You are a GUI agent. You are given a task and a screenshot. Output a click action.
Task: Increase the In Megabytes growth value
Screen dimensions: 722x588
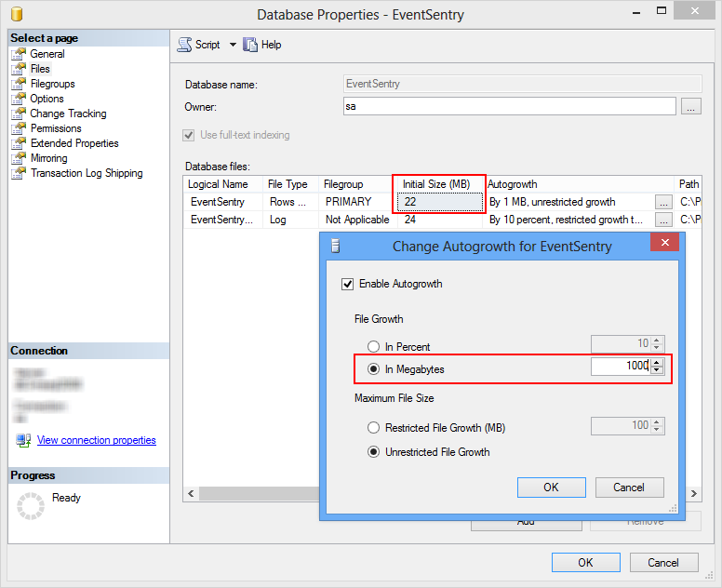point(657,362)
